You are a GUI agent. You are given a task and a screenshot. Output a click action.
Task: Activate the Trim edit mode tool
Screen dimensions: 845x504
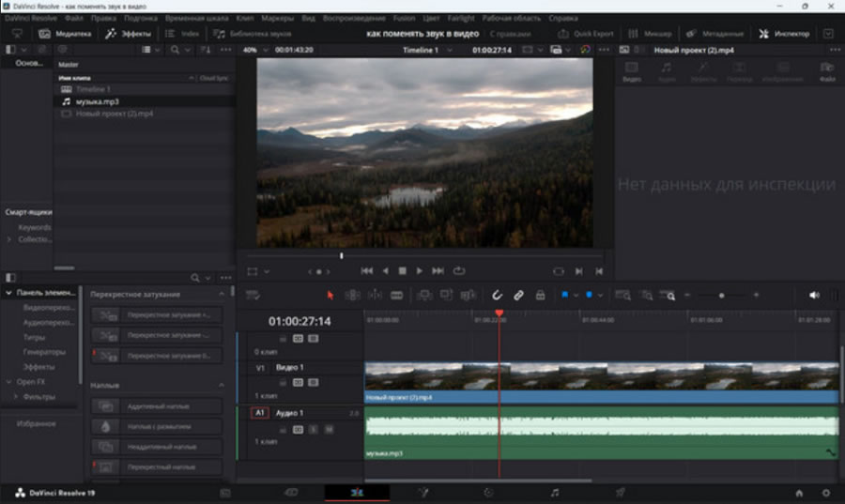point(352,295)
